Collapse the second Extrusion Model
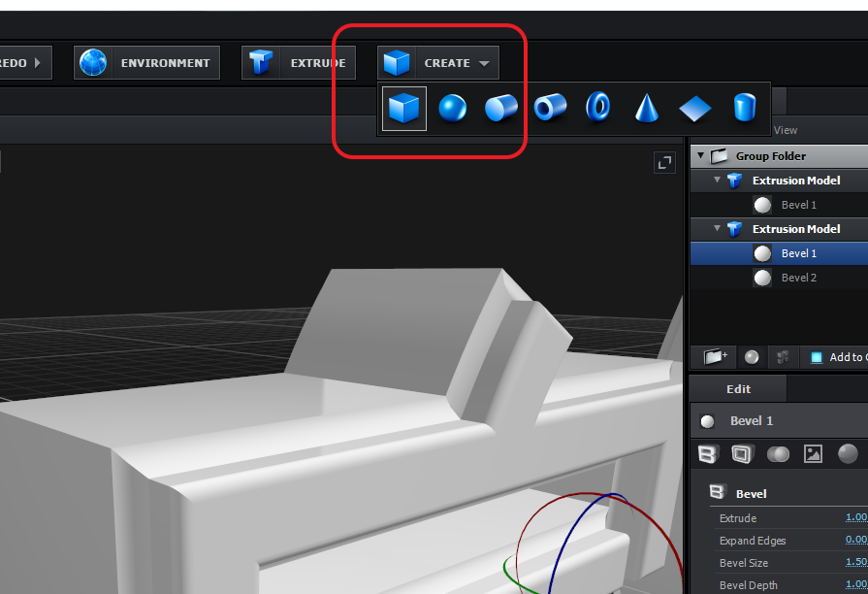 coord(718,228)
